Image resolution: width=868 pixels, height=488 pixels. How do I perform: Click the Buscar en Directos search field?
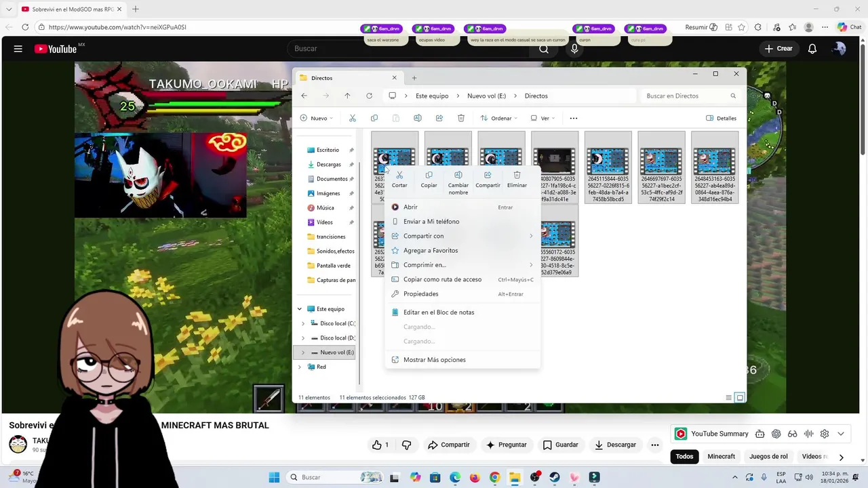pyautogui.click(x=690, y=96)
